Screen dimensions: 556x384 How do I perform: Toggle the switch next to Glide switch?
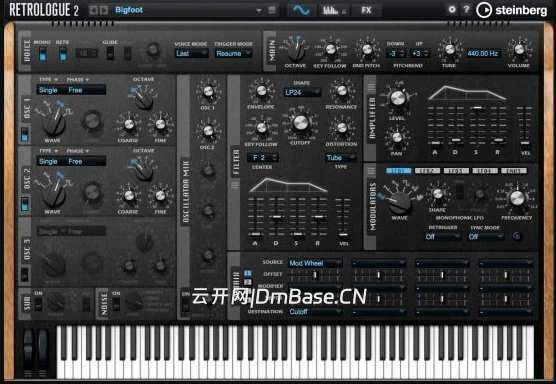pyautogui.click(x=127, y=53)
